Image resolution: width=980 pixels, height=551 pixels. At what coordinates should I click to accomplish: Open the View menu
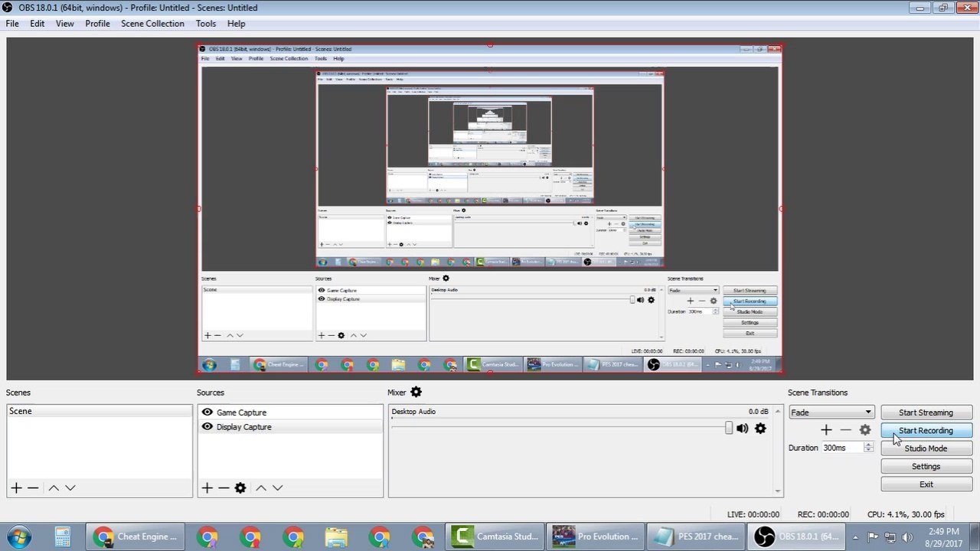click(x=65, y=24)
